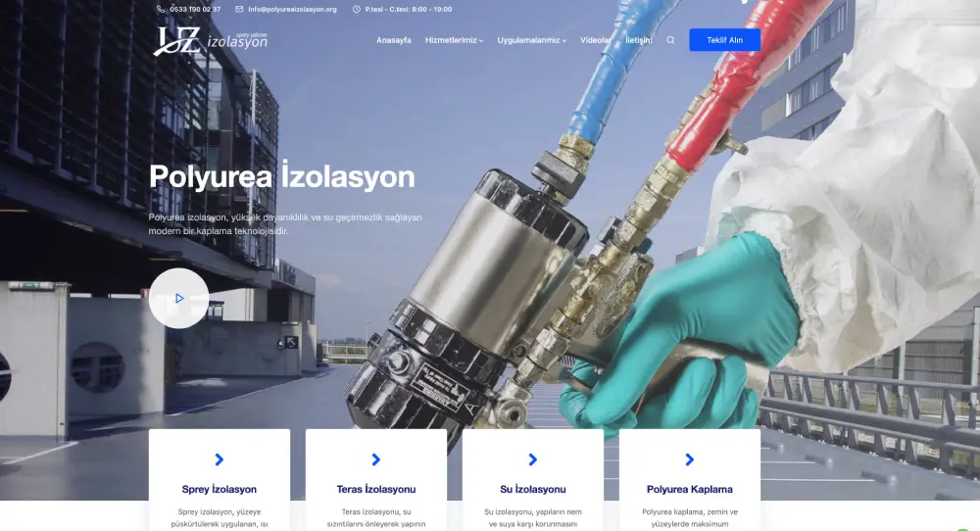Click the İzolasyon site logo

[211, 41]
